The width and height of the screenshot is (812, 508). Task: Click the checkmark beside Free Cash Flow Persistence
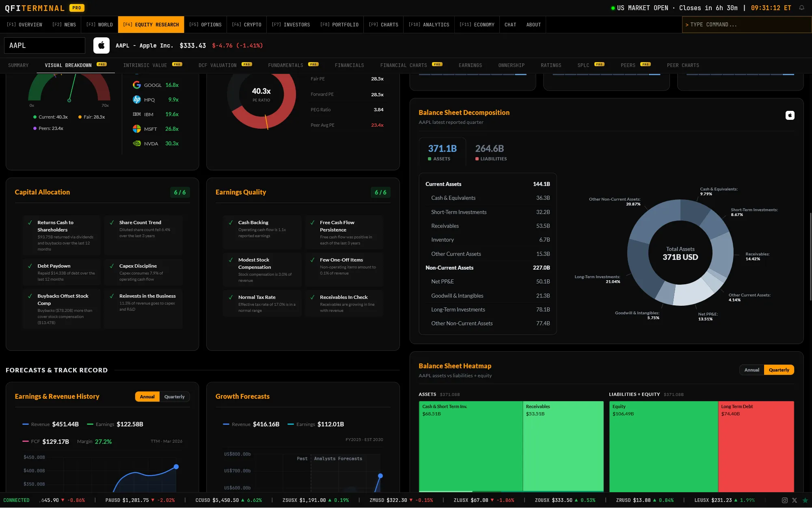click(x=312, y=223)
